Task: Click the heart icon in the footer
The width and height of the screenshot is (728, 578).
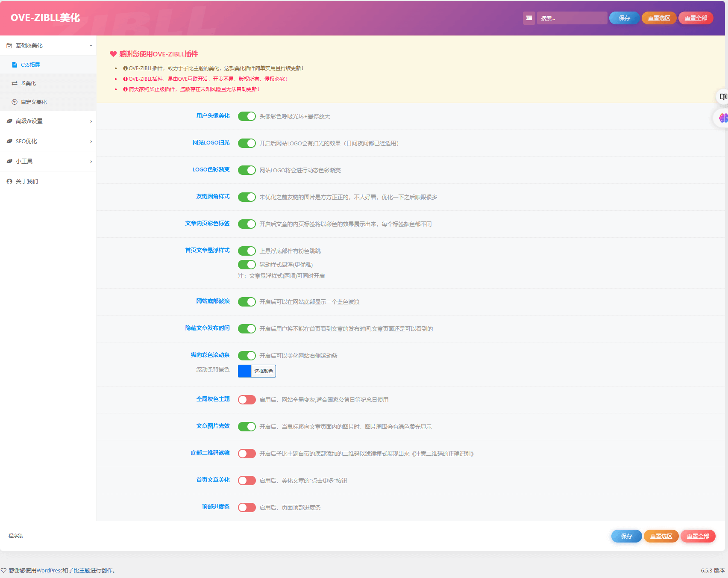Action: click(3, 570)
